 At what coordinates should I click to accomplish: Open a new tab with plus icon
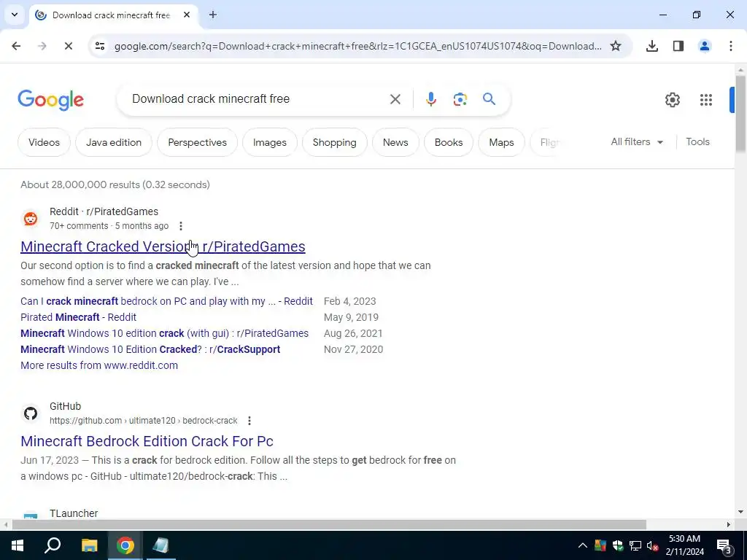coord(213,15)
